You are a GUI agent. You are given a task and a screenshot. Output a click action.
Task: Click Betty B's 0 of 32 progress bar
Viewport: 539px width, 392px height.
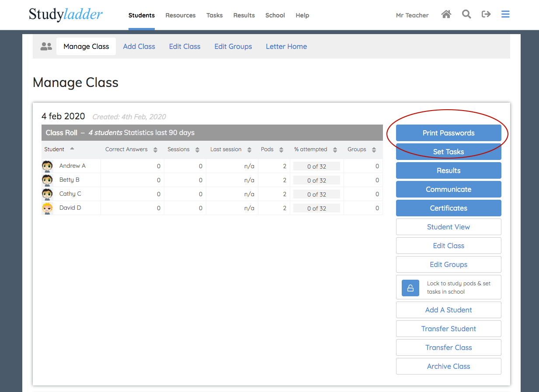click(x=316, y=180)
